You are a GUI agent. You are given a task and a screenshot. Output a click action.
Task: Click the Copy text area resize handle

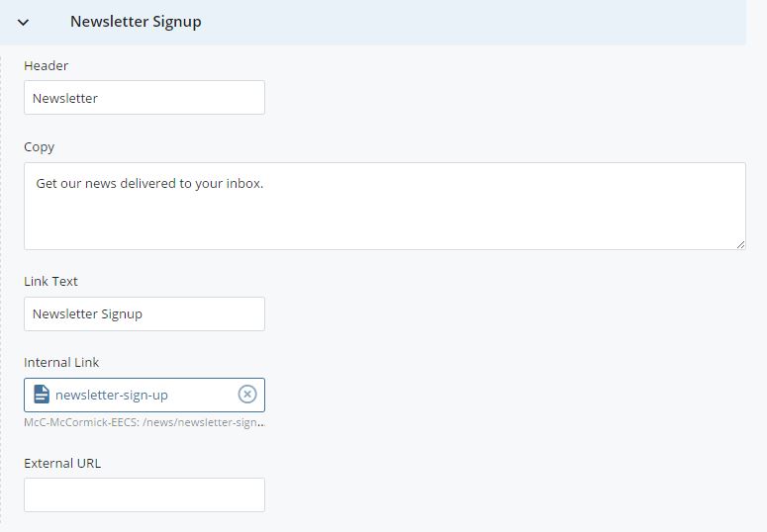[x=740, y=244]
